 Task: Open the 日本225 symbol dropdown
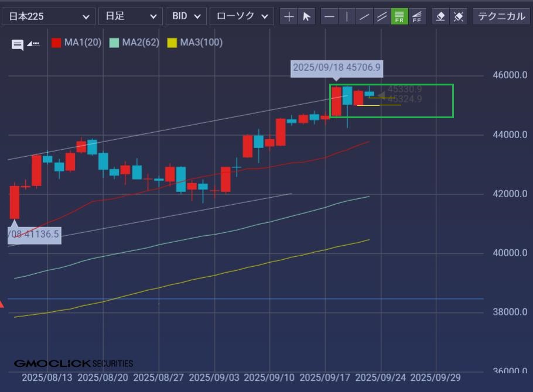(x=48, y=16)
